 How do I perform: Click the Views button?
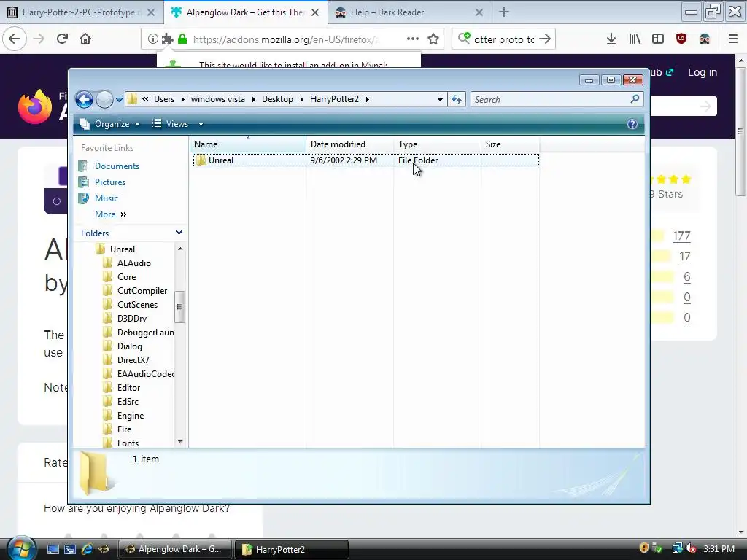pos(170,124)
